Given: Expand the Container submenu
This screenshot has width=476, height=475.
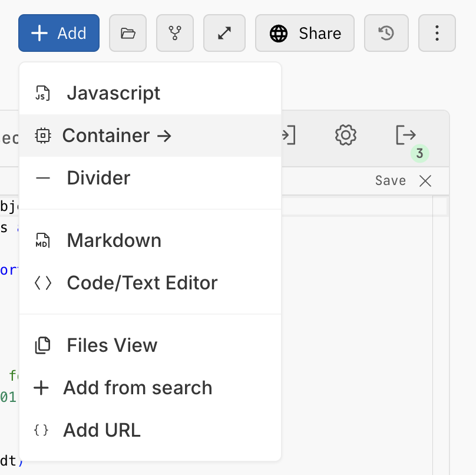Looking at the screenshot, I should pyautogui.click(x=150, y=136).
